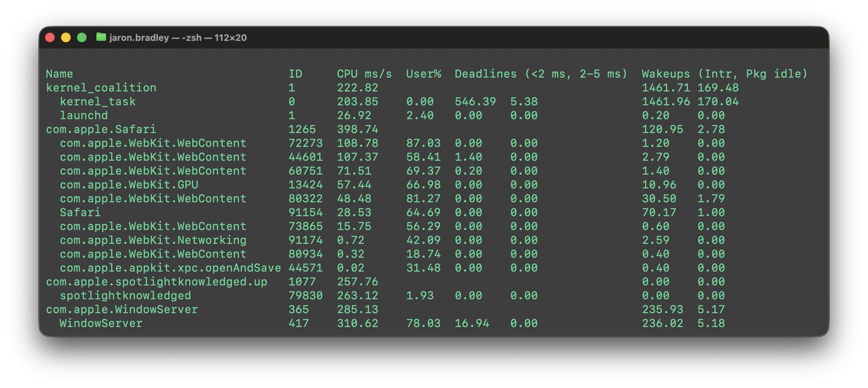Click the User% value 87.03
This screenshot has width=868, height=388.
coord(424,143)
